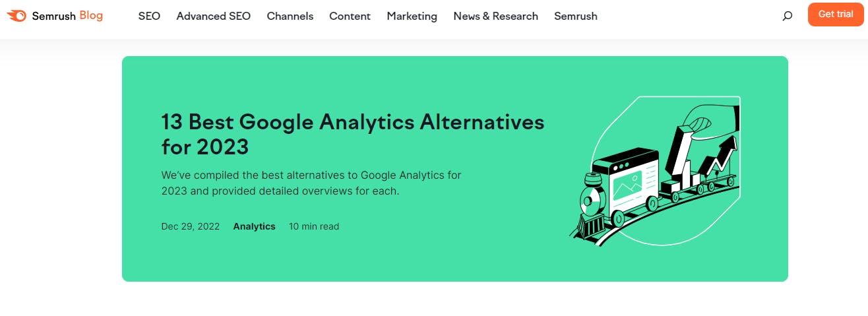Click the train illustration thumbnail
868x316 pixels.
654,170
